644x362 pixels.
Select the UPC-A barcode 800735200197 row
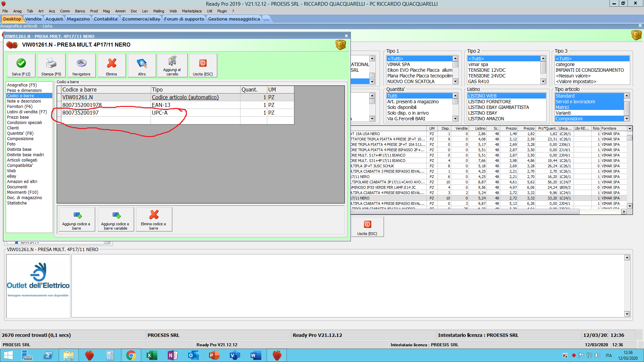click(176, 113)
